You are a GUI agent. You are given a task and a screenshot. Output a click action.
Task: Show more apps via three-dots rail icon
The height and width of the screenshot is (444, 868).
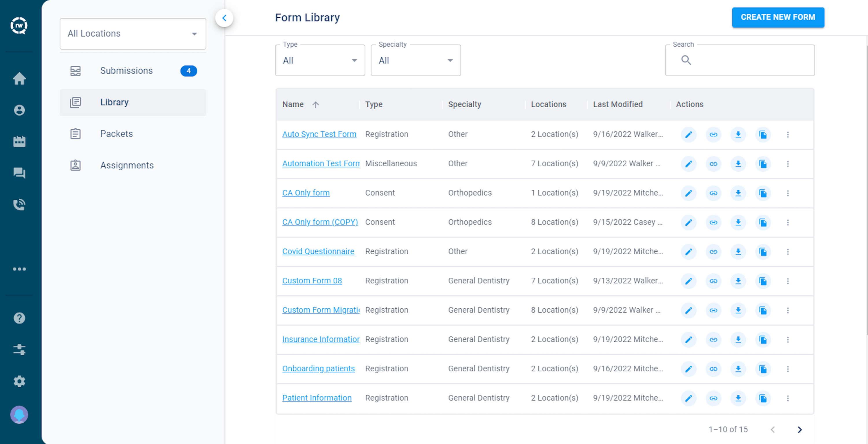pos(19,269)
